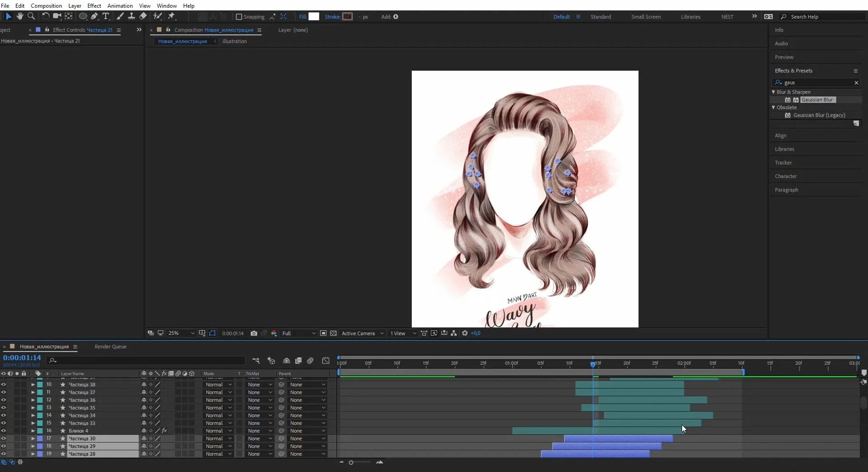Select the Rotation tool
This screenshot has height=472, width=868.
click(x=46, y=16)
